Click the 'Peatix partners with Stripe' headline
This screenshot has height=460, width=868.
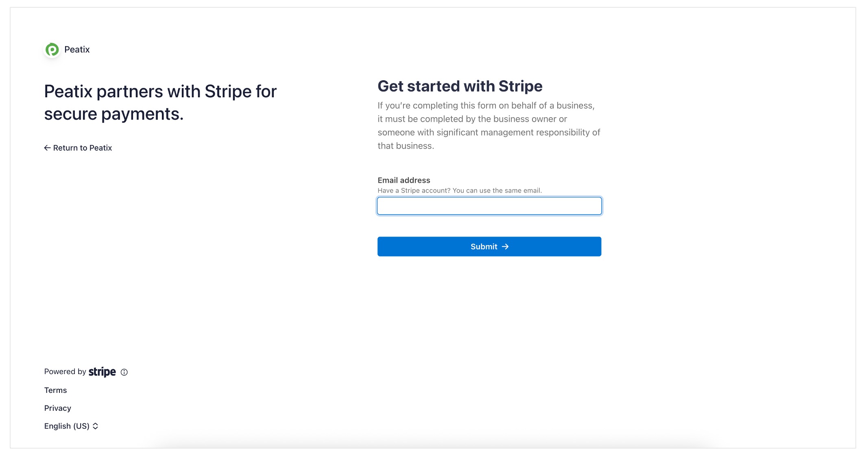point(160,103)
